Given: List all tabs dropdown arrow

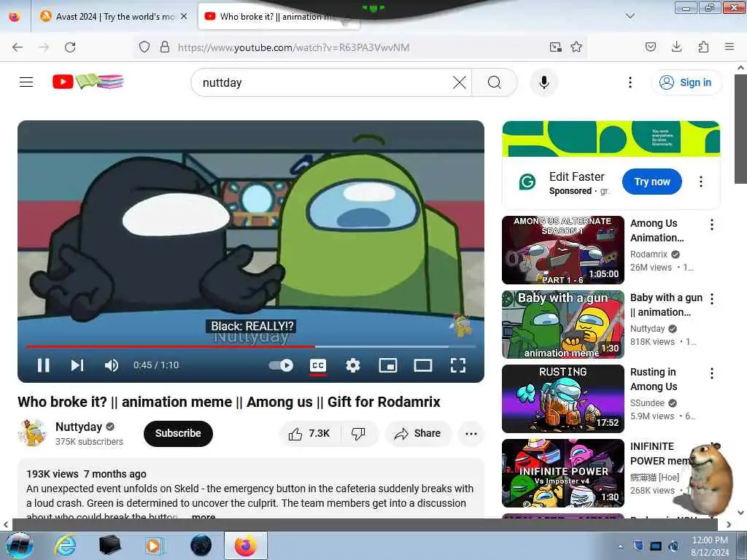Looking at the screenshot, I should coord(630,16).
